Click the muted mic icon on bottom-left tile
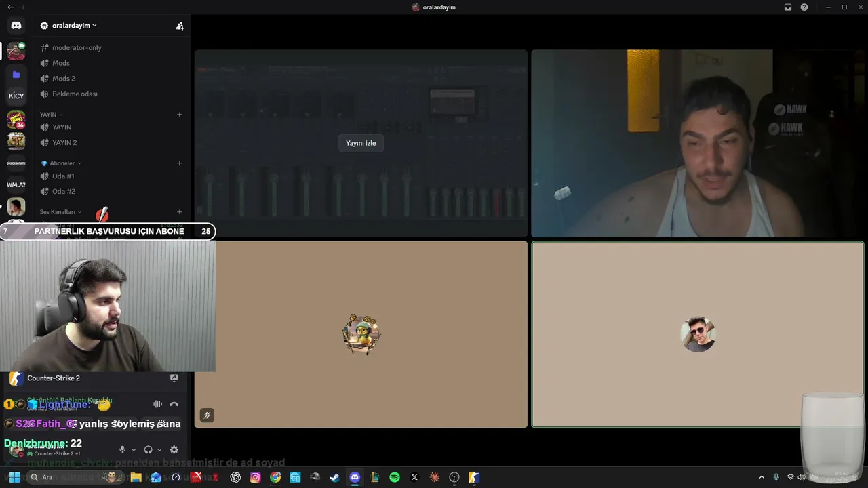Screen dimensions: 868x488 207,415
